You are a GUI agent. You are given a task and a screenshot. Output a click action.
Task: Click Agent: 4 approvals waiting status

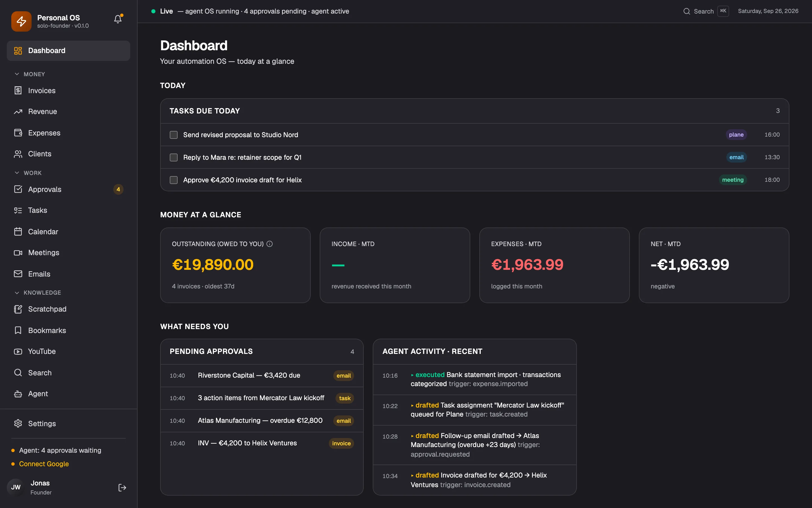click(x=60, y=450)
